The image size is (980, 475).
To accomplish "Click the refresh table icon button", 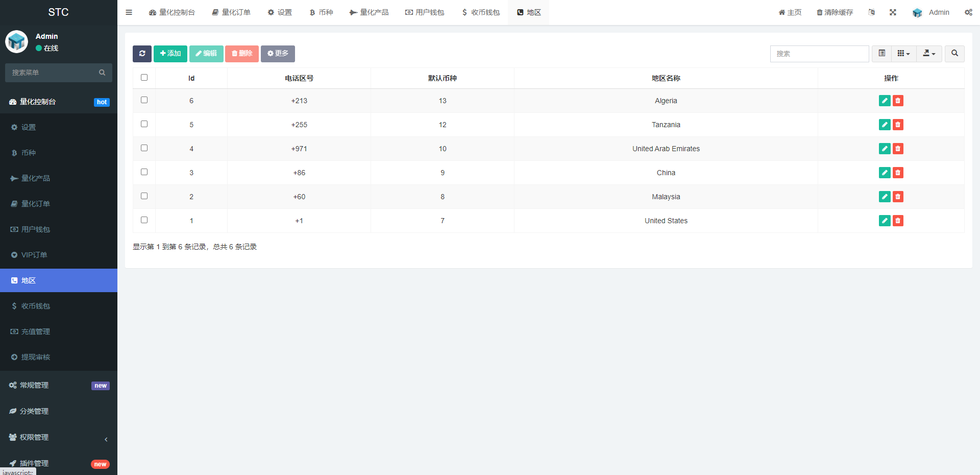I will 142,54.
